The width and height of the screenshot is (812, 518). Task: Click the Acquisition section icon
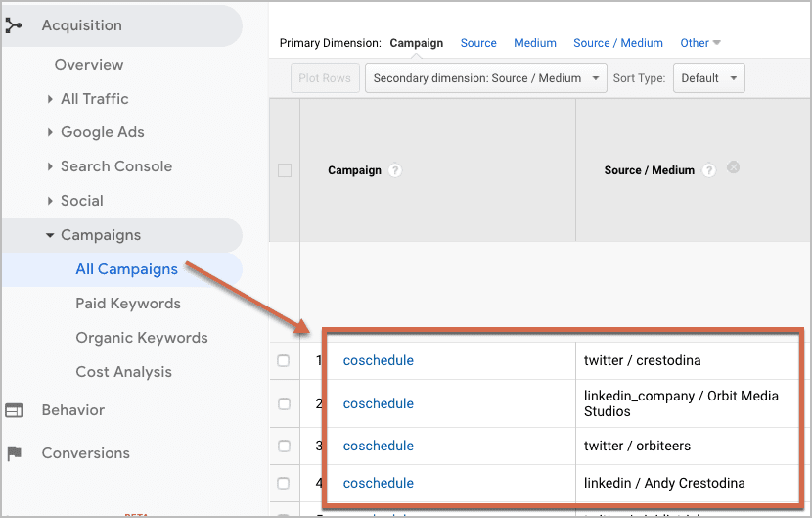coord(14,25)
